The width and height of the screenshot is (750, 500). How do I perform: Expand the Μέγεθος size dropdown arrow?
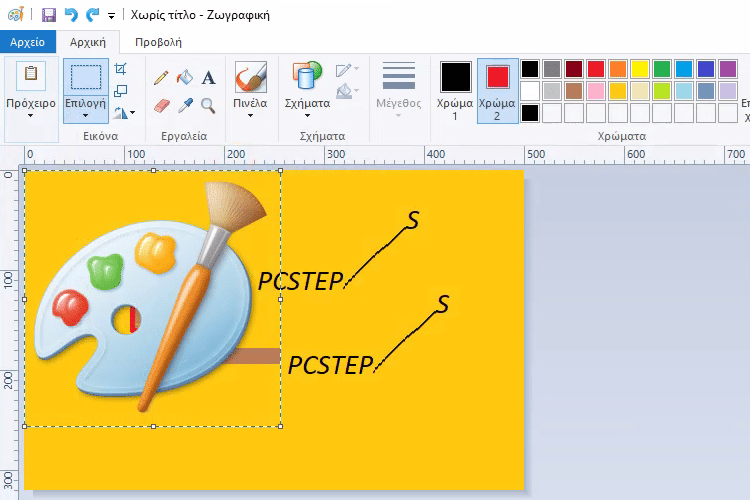pos(398,115)
